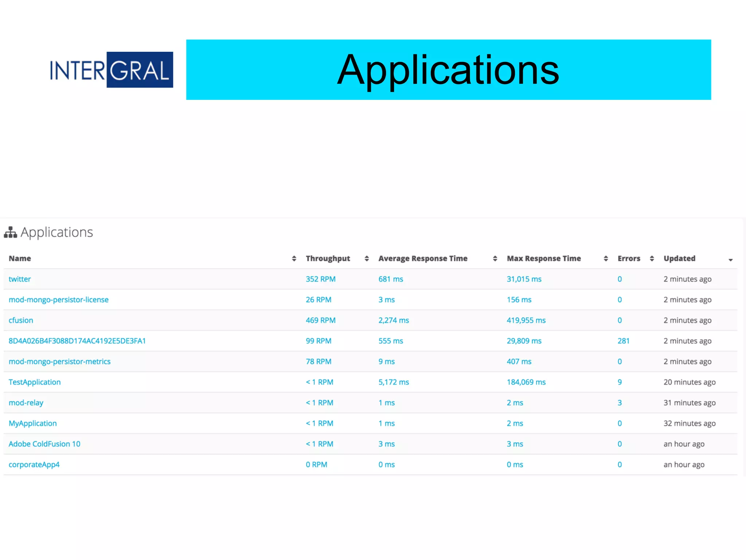Click TestApplication average 5,172 ms

393,382
